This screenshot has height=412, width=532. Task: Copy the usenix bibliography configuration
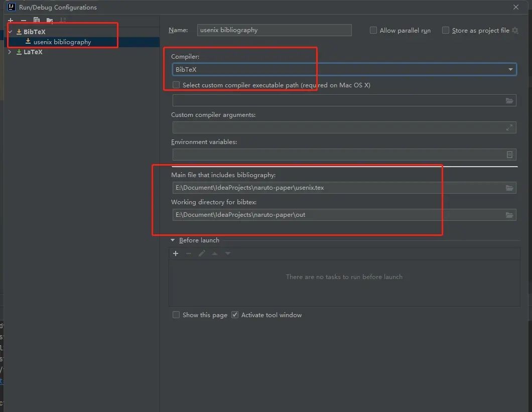[x=36, y=20]
